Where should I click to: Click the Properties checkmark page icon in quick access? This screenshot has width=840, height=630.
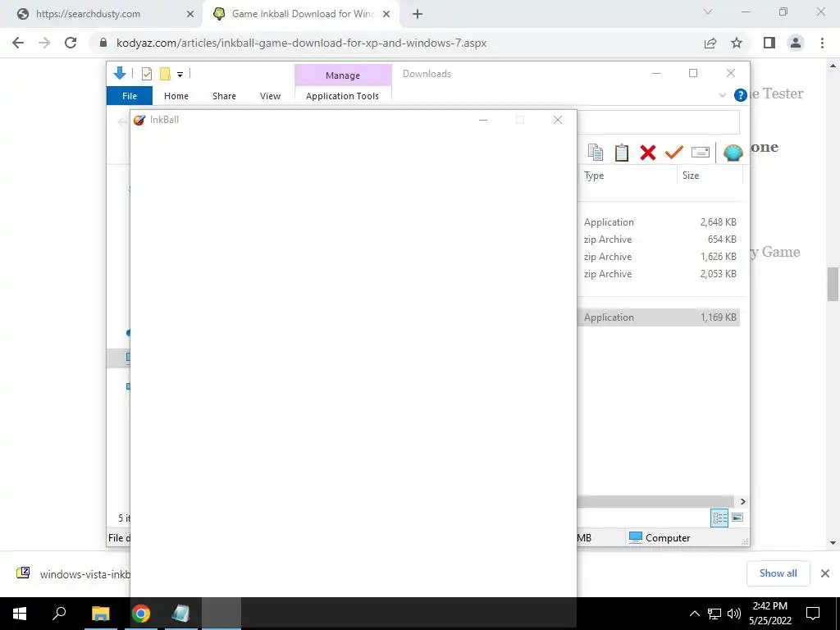pos(146,74)
